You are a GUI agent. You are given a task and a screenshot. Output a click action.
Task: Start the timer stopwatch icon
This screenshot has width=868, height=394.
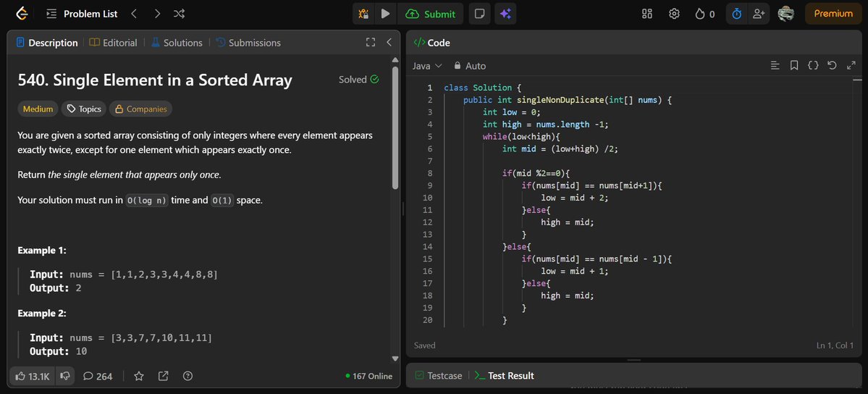tap(736, 14)
